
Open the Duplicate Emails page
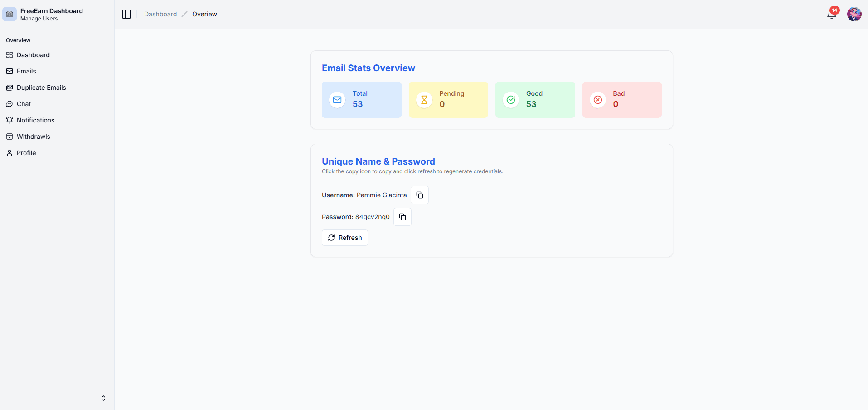(x=41, y=88)
